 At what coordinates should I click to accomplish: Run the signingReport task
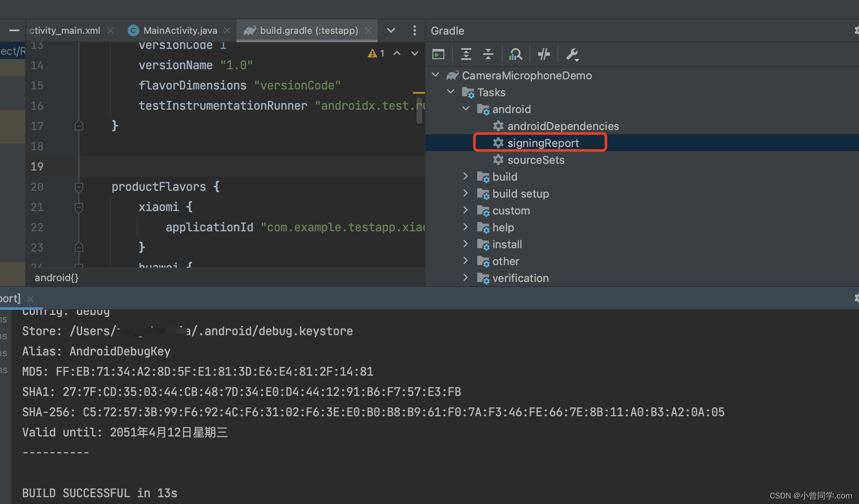[x=543, y=143]
